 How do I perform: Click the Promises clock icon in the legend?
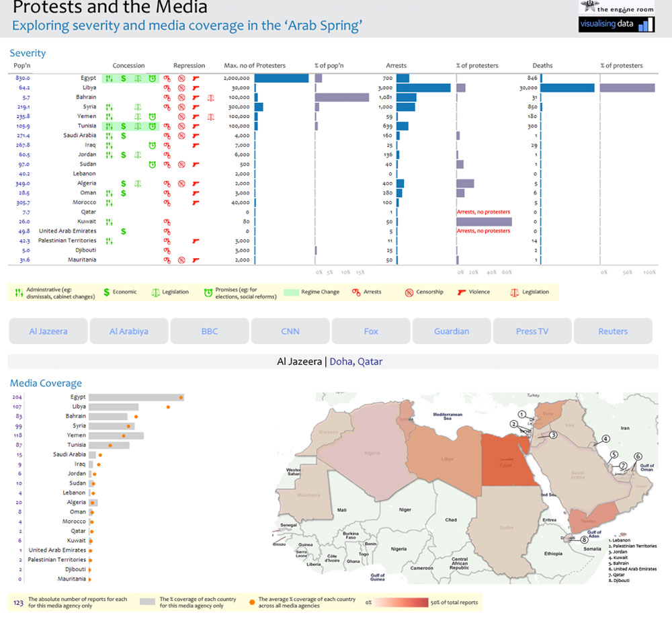(x=208, y=292)
